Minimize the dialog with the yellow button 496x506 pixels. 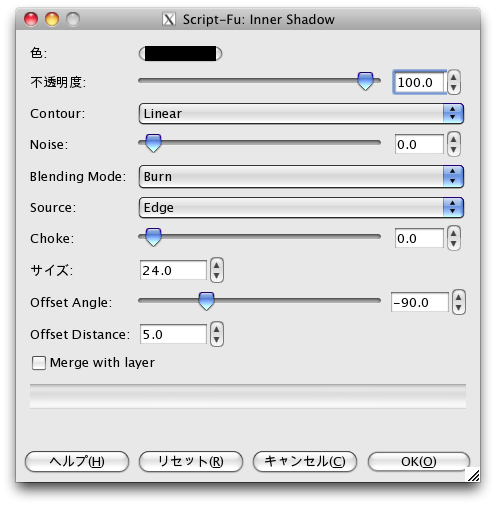(52, 19)
